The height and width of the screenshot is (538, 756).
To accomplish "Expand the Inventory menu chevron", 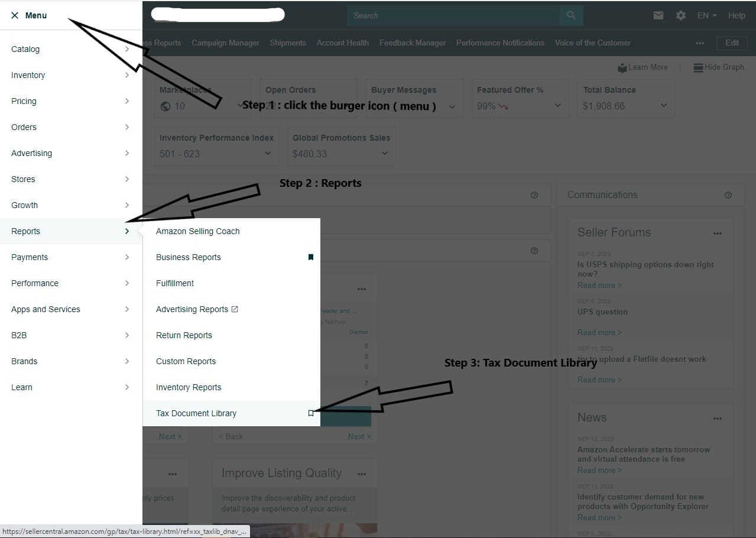I will [127, 75].
